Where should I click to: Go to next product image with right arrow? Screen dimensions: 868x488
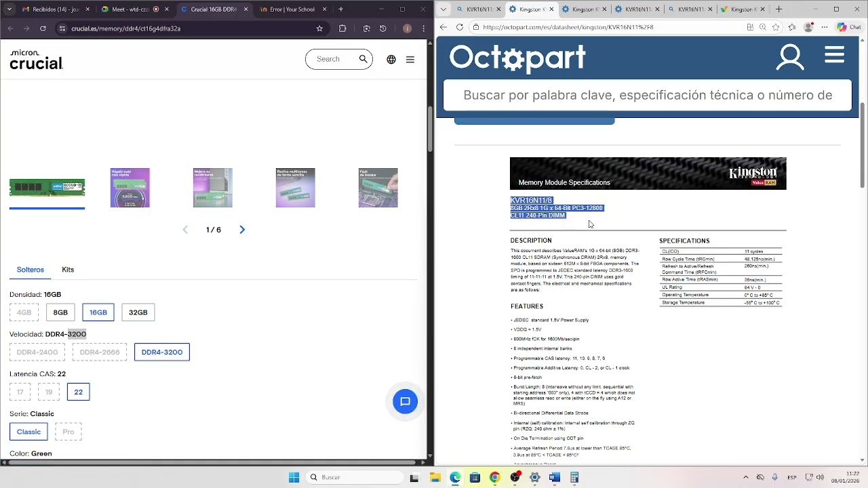pyautogui.click(x=242, y=230)
